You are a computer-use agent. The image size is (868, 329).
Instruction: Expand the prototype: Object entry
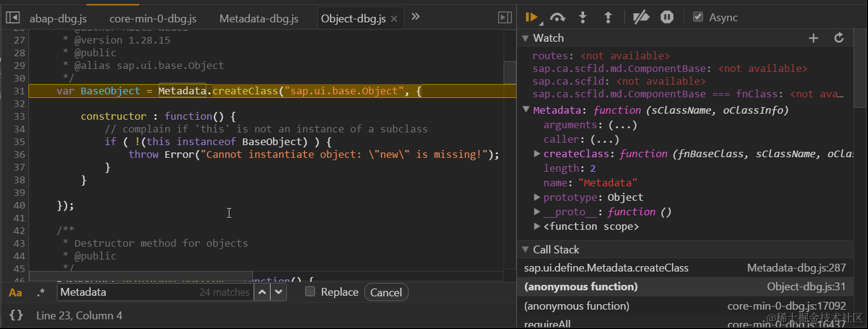pos(537,197)
